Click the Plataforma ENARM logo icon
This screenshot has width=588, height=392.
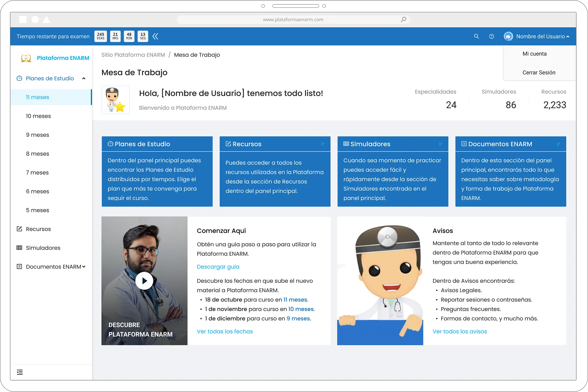(x=26, y=58)
